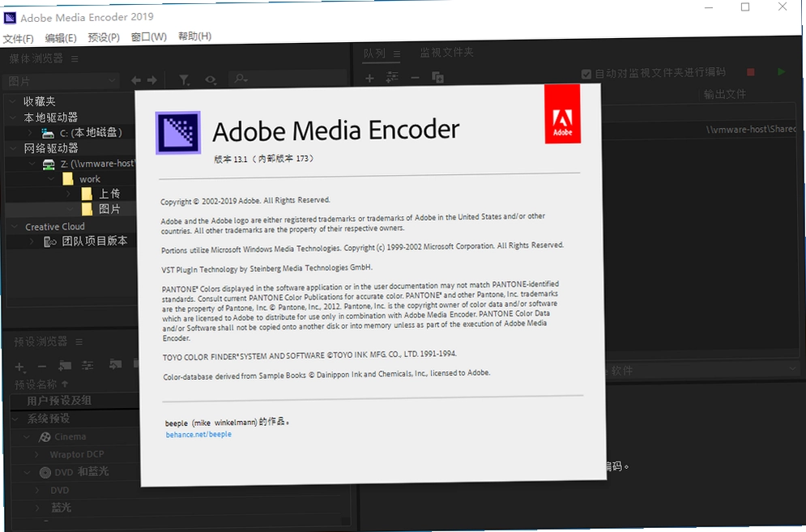The image size is (806, 532).
Task: Select the 队列 tab
Action: pyautogui.click(x=374, y=53)
